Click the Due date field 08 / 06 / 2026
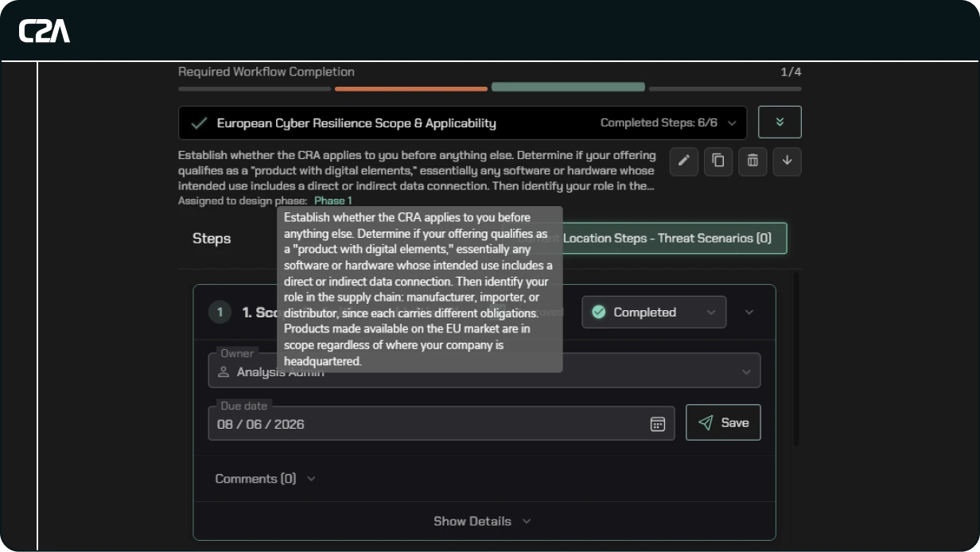Viewport: 980px width, 552px height. click(441, 423)
